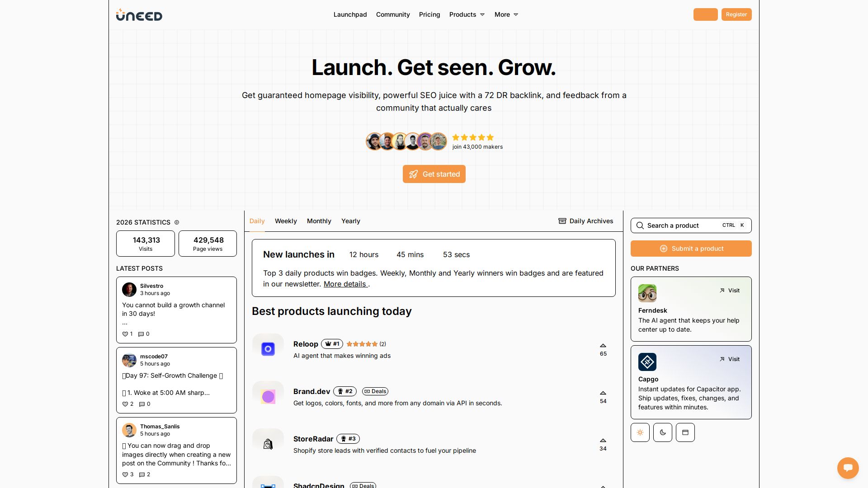The image size is (868, 488).
Task: Open comments on Thomas_Sanlis post
Action: point(142,474)
